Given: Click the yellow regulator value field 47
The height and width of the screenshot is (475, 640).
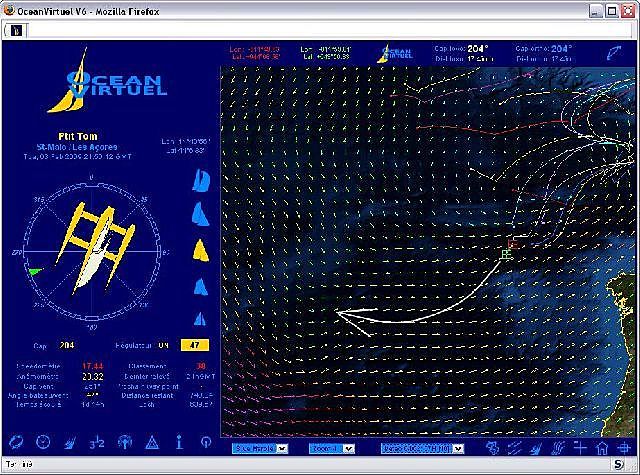Looking at the screenshot, I should [x=195, y=345].
